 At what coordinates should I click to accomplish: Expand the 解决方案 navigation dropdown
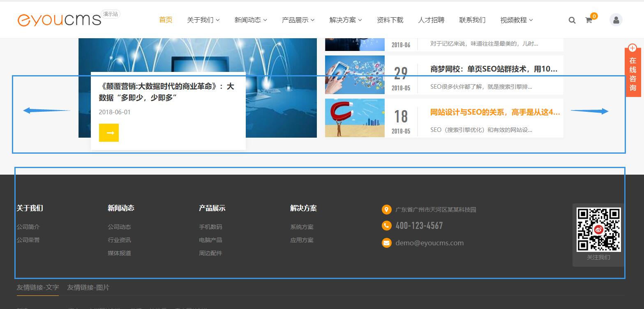click(x=346, y=20)
